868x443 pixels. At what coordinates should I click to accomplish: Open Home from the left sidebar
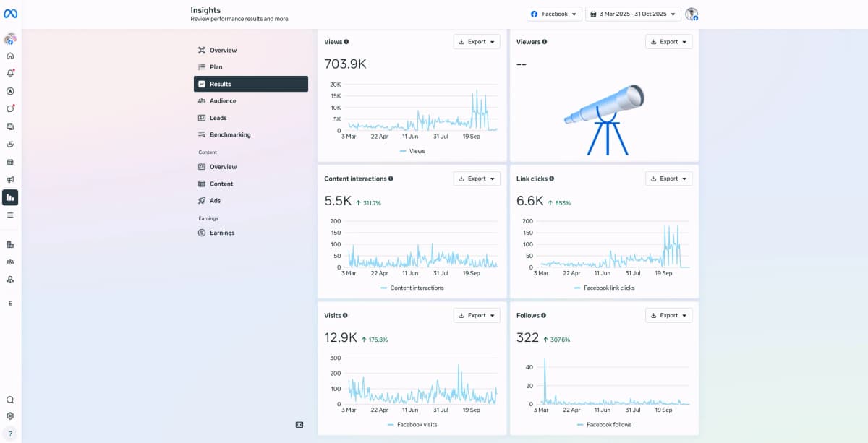10,55
